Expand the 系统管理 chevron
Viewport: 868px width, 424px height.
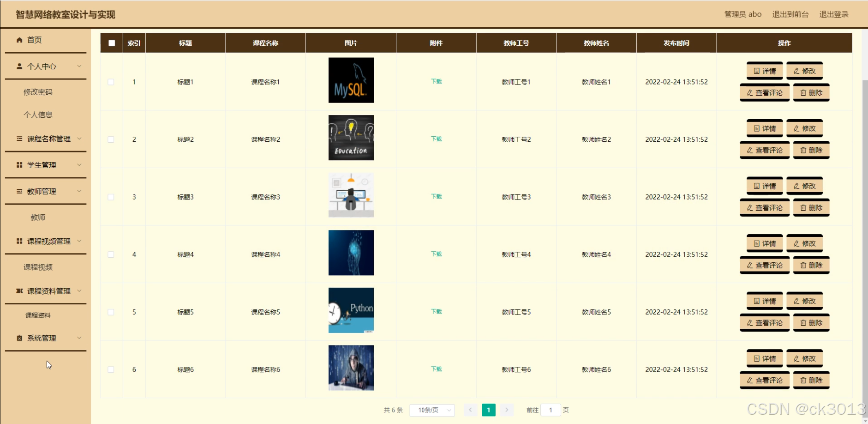pos(79,338)
